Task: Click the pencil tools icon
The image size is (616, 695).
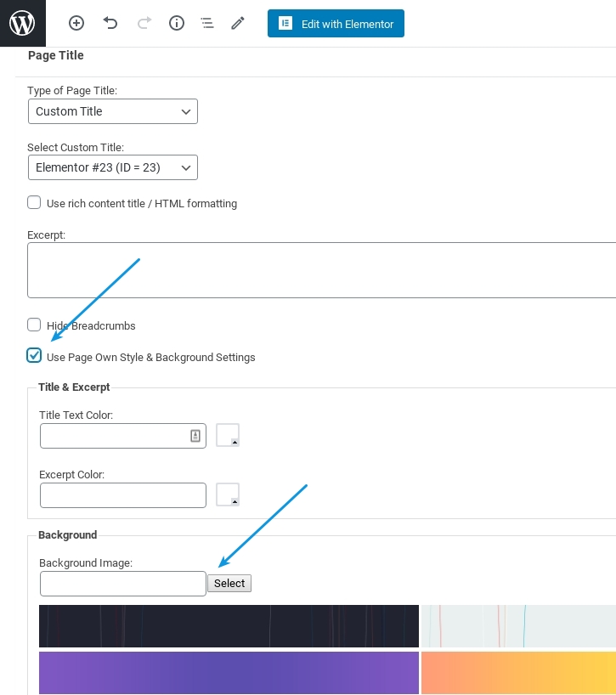Action: click(238, 24)
